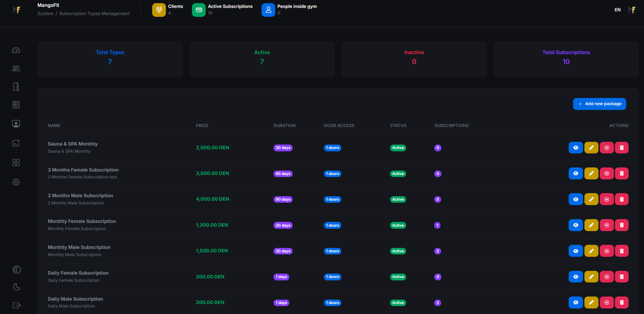Viewport: 644px width, 314px height.
Task: Delete the Monthly Male Subscription
Action: click(621, 251)
